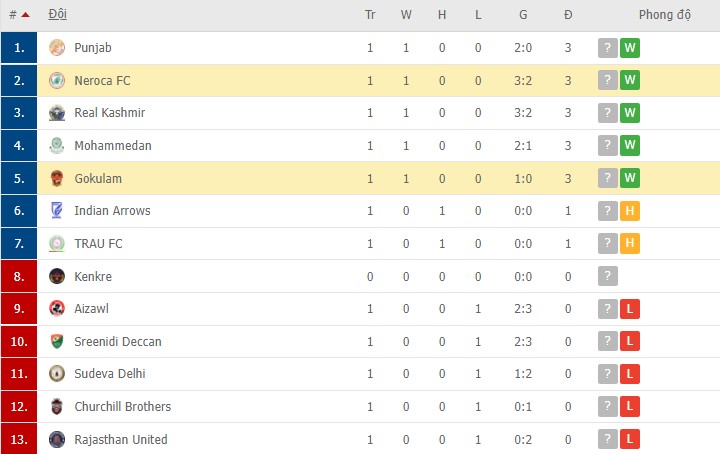Click the Indian Arrows team logo

pos(57,211)
